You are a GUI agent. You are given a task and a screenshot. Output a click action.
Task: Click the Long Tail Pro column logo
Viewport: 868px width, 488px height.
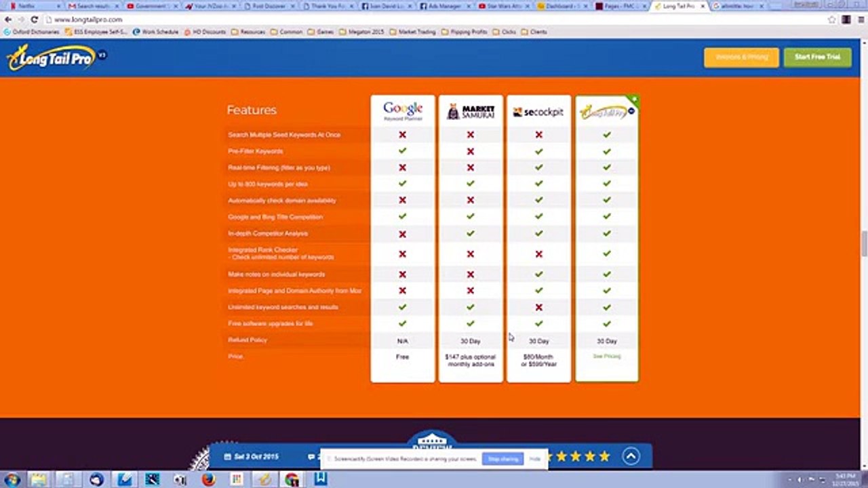606,112
